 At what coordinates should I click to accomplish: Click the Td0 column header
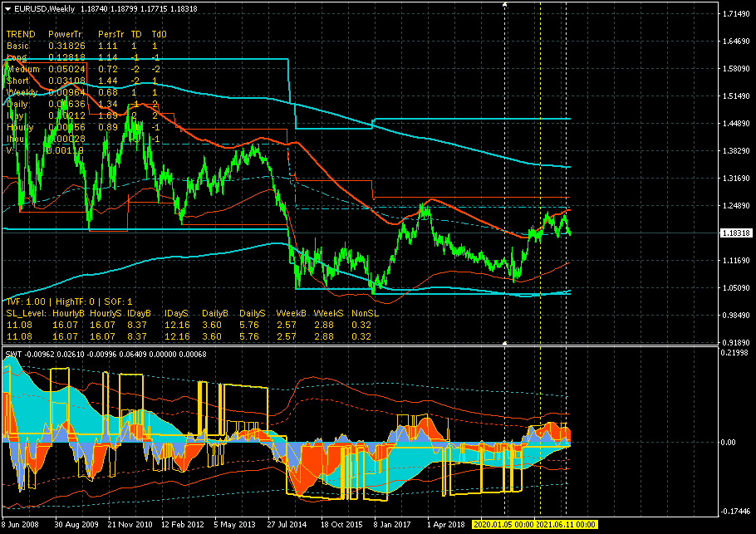coord(160,34)
